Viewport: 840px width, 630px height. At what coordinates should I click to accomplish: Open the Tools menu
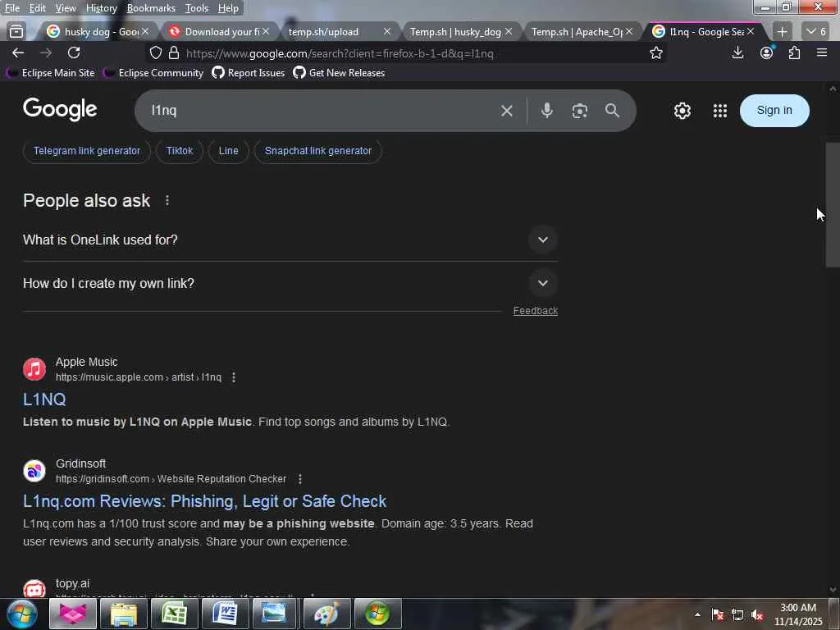coord(196,8)
